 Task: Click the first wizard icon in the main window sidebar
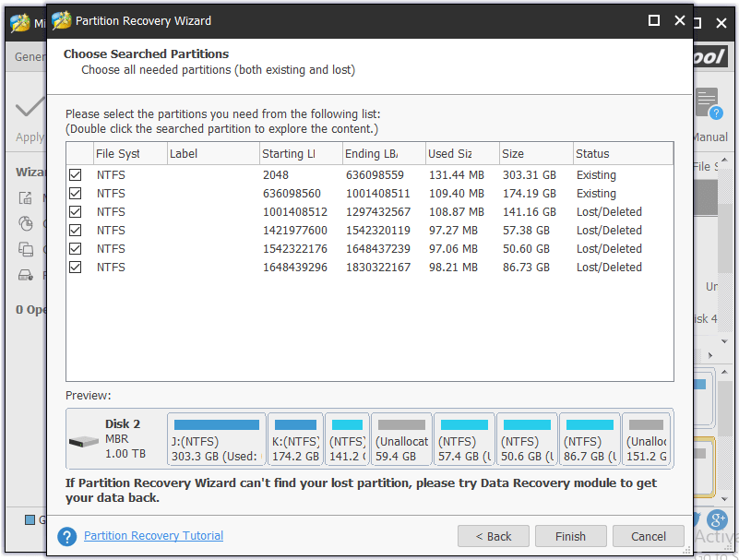(26, 197)
